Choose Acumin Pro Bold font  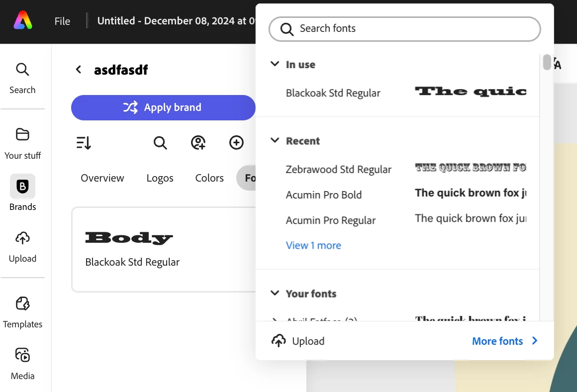click(x=324, y=195)
